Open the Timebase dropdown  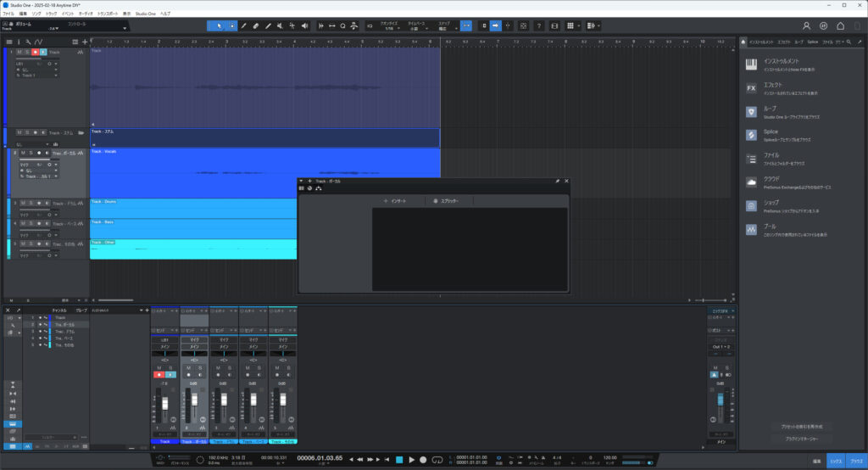pos(416,28)
